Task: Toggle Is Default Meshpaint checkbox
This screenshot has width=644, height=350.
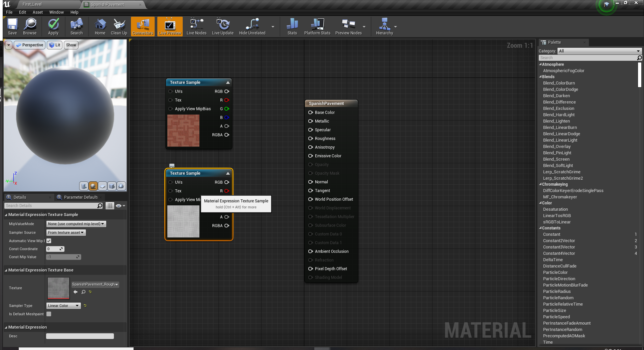Action: pos(49,314)
